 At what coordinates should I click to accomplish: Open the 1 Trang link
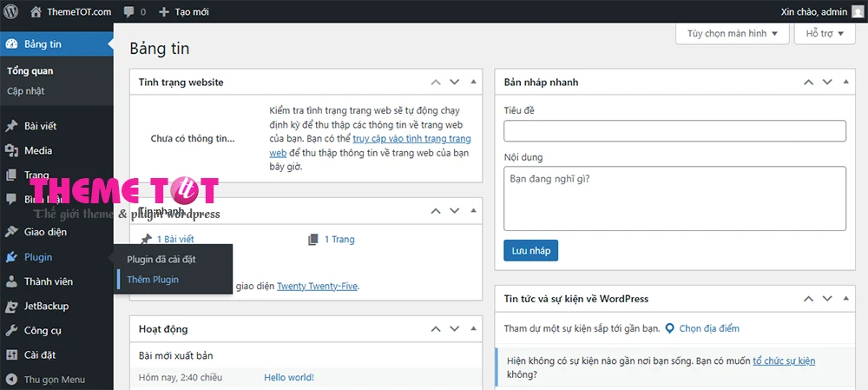[x=339, y=240]
